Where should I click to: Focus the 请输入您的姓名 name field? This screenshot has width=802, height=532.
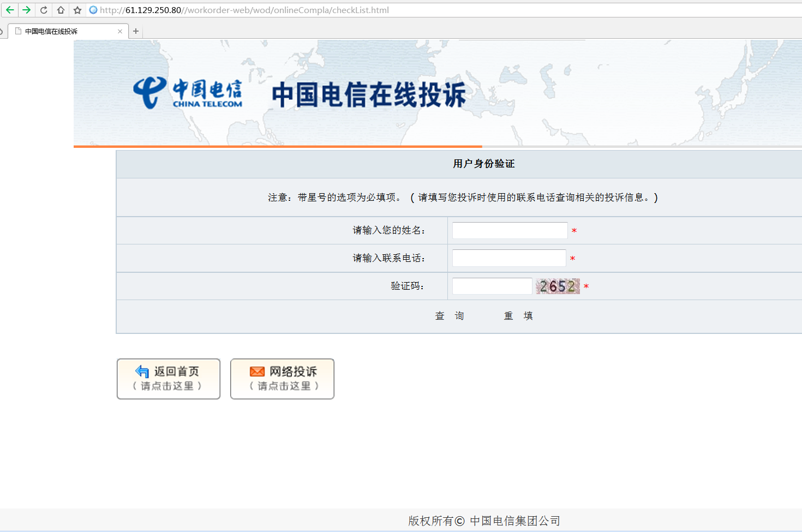click(x=510, y=230)
